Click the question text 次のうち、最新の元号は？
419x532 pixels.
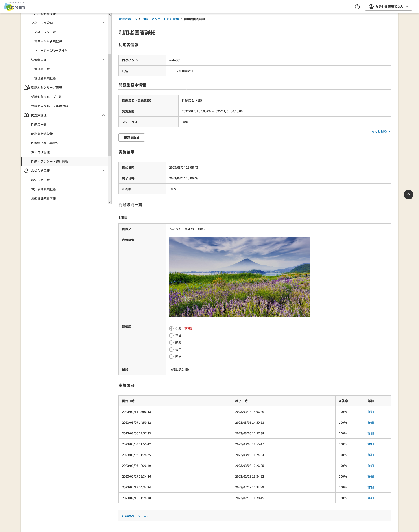187,229
